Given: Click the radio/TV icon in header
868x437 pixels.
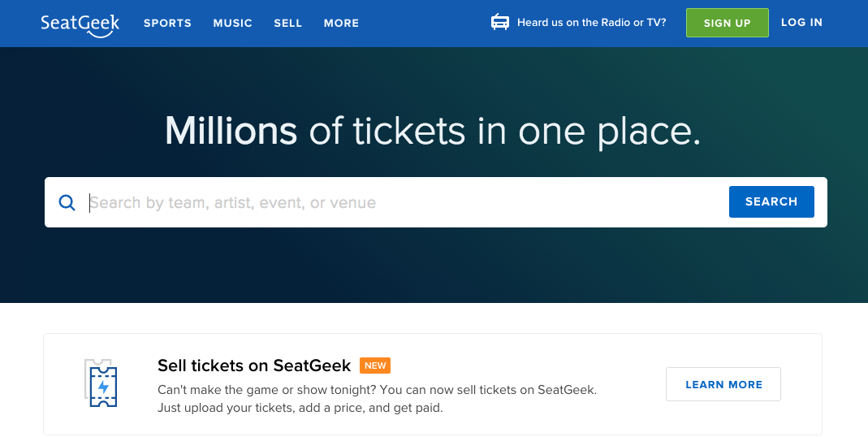Looking at the screenshot, I should 500,23.
